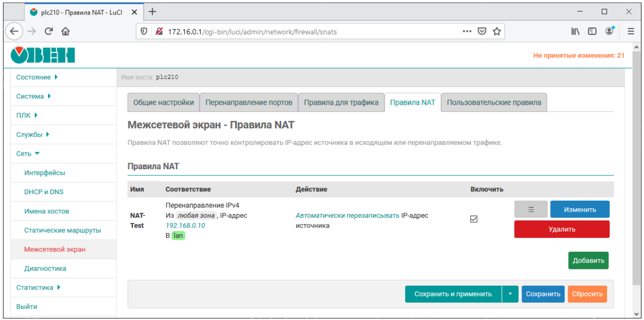Go to browser home page icon

[65, 31]
